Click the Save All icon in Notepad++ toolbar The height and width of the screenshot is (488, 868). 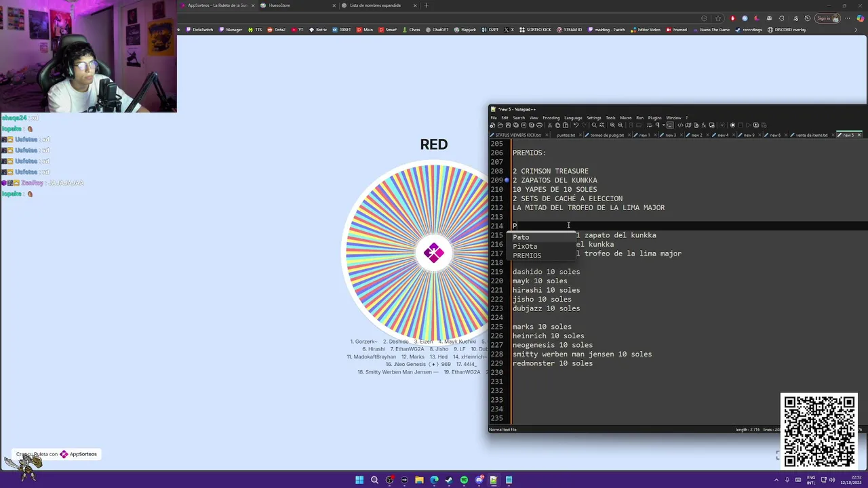[x=516, y=125]
